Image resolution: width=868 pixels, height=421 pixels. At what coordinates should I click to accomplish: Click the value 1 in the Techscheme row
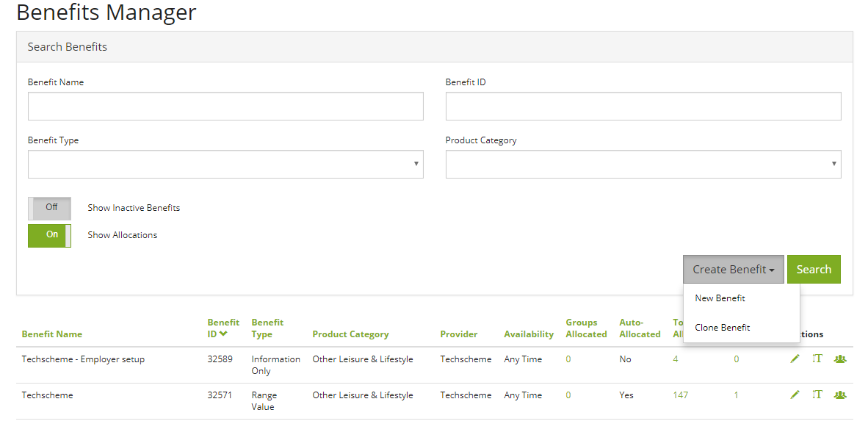(x=737, y=395)
